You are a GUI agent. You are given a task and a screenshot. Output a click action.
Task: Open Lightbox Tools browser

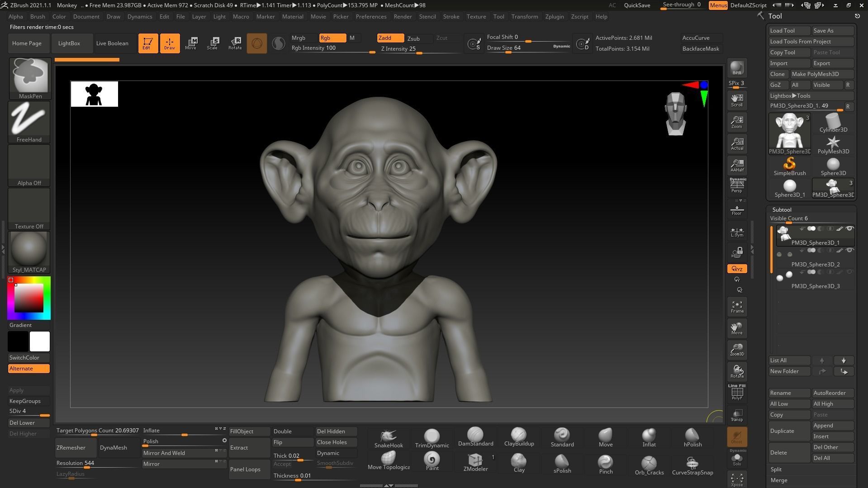(811, 96)
